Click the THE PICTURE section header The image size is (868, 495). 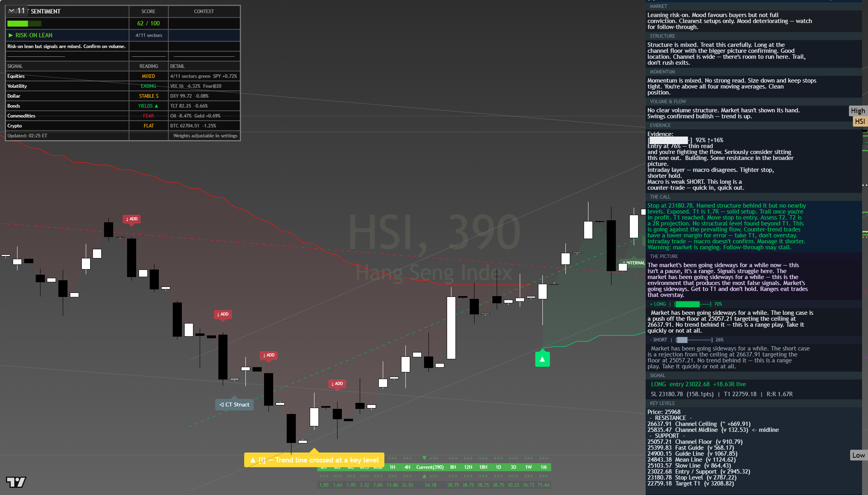coord(754,256)
